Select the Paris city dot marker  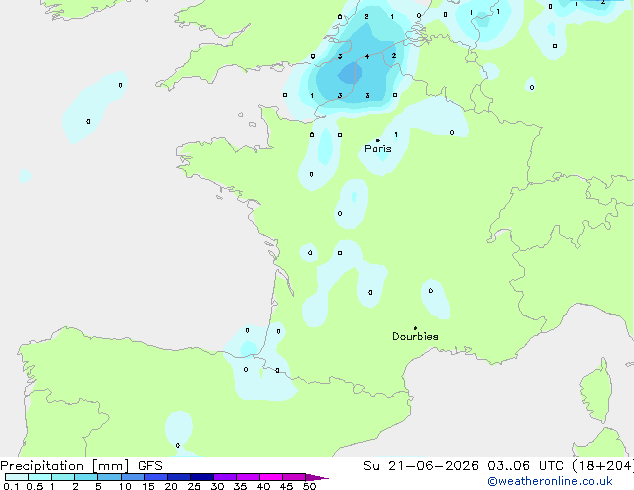coord(378,140)
